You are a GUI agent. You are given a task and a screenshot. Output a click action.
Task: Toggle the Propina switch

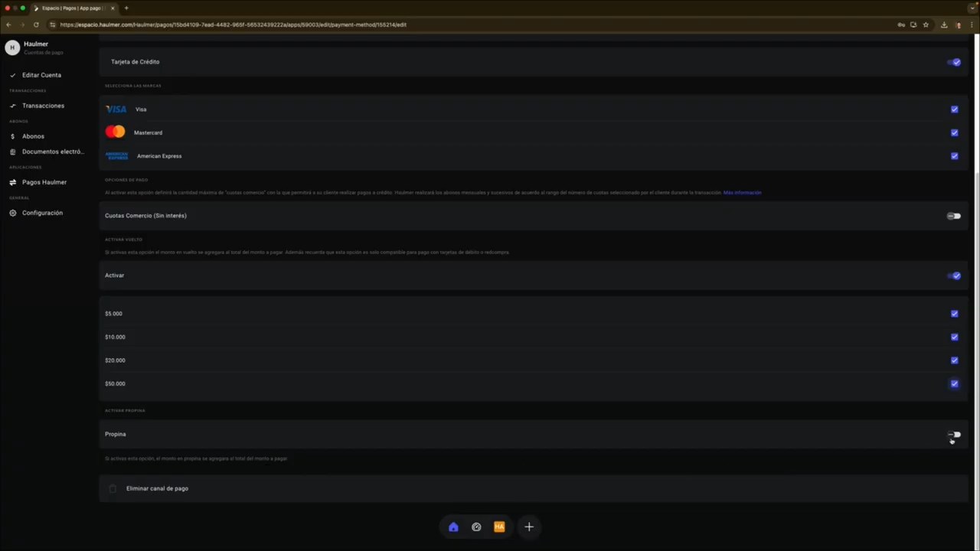pos(954,434)
